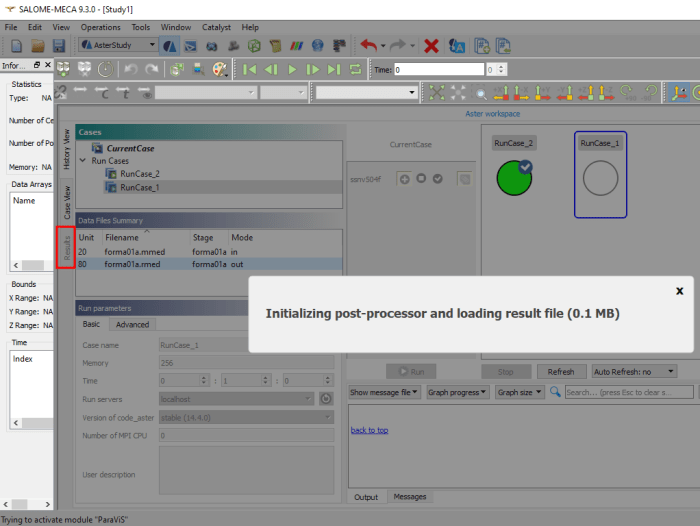Click the Refresh button
700x526 pixels.
tap(561, 372)
